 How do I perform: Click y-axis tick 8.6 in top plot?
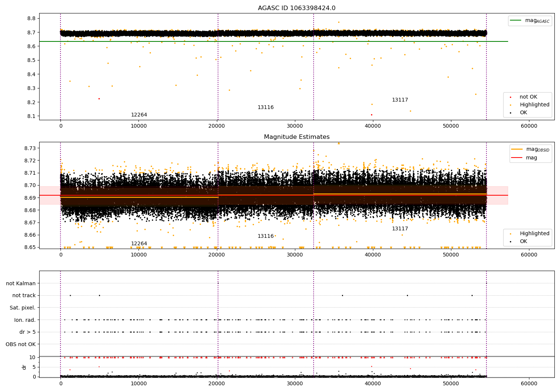point(32,47)
